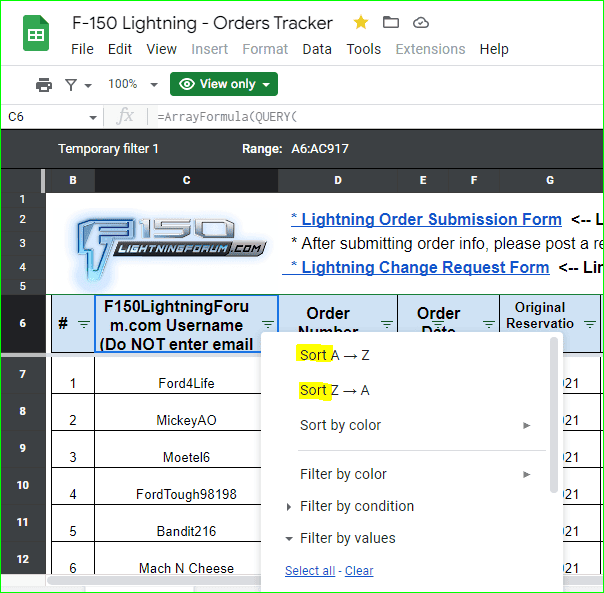This screenshot has width=604, height=593.
Task: Open the View only mode dropdown
Action: (x=224, y=85)
